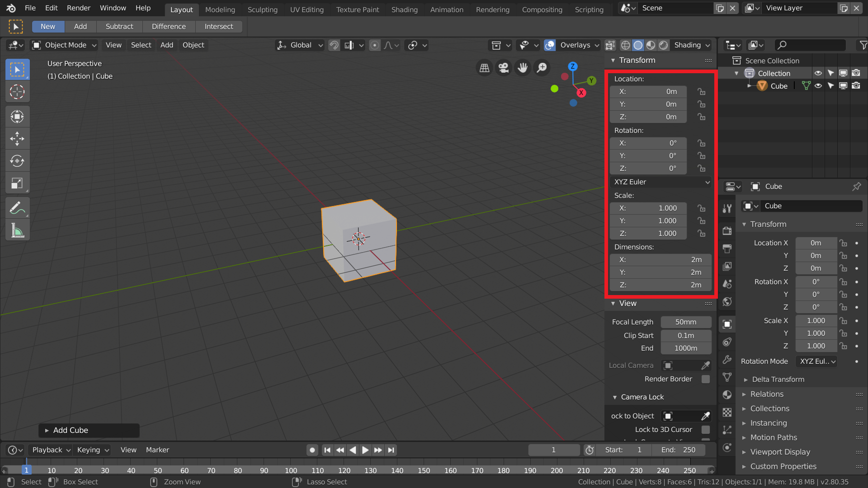Toggle proportional editing icon

pos(375,45)
